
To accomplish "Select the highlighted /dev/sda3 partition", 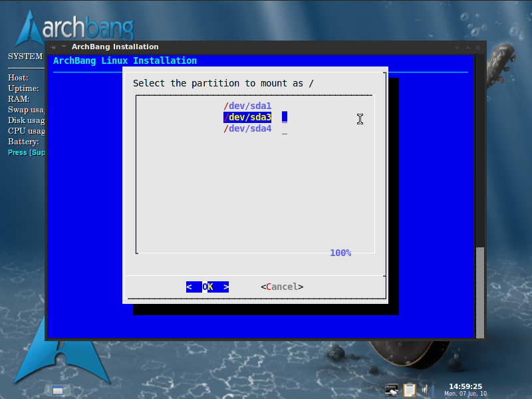I will click(247, 118).
